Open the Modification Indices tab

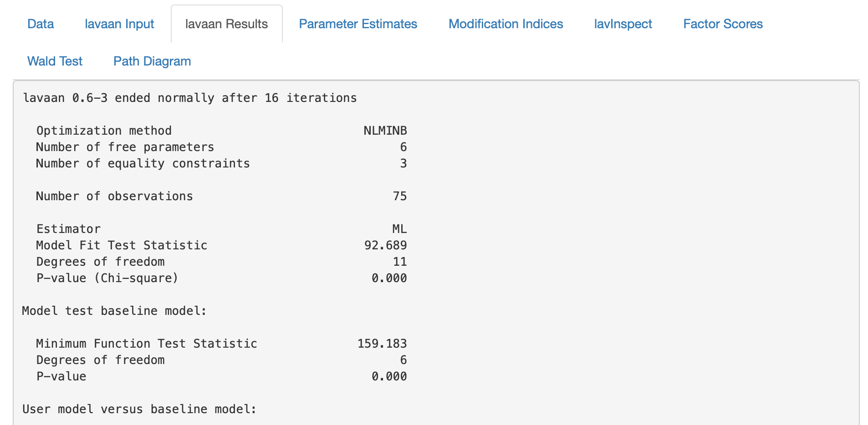click(x=505, y=24)
